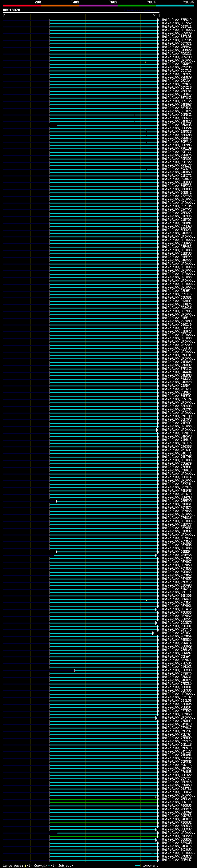Select hit UniRef100_Q8LR24
197x868 pixels.
click(176, 128)
